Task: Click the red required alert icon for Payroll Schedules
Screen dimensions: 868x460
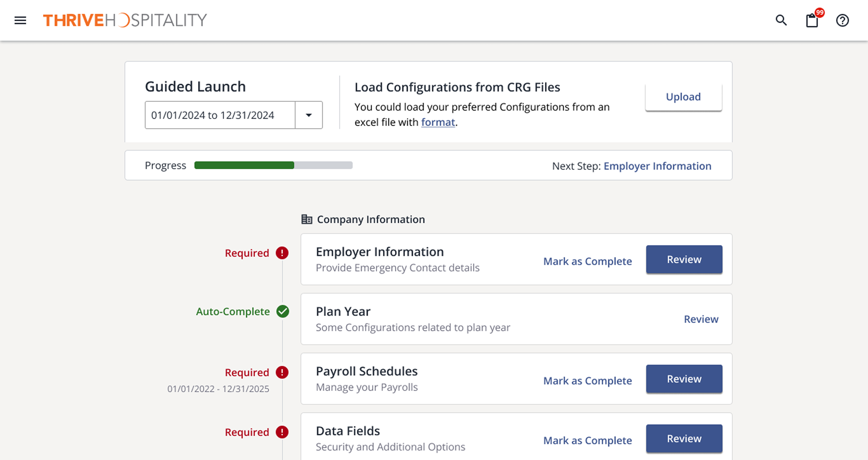Action: (282, 372)
